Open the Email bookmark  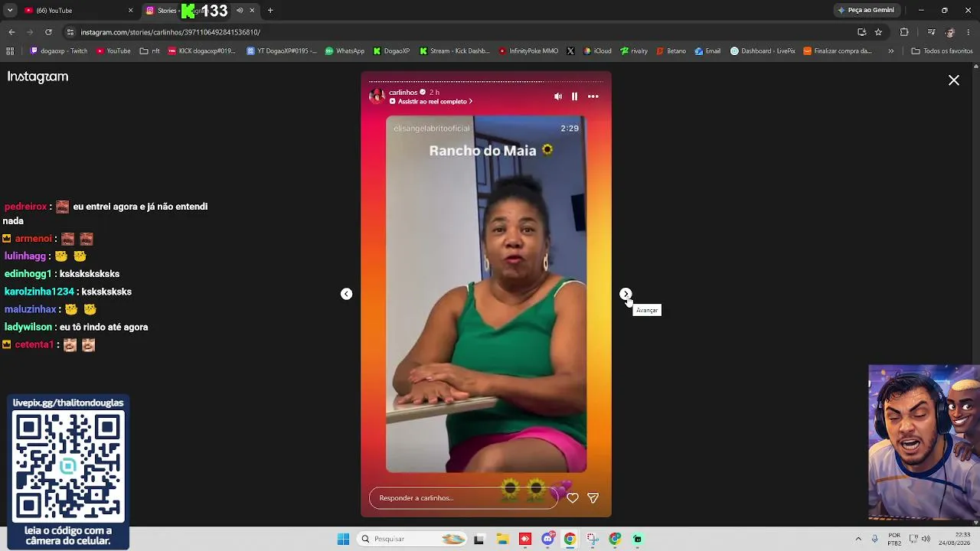pos(707,51)
